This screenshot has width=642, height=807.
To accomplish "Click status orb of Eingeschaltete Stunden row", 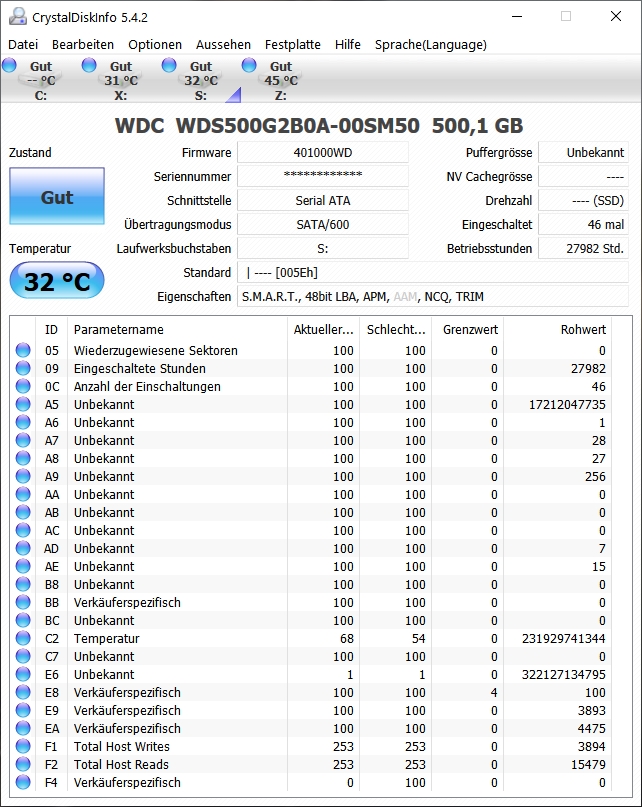I will coord(23,368).
